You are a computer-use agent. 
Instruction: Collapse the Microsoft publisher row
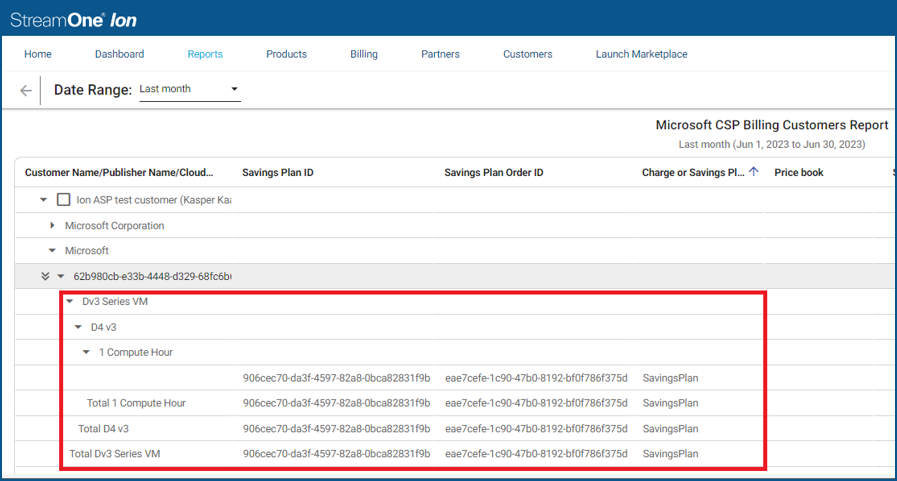tap(52, 251)
